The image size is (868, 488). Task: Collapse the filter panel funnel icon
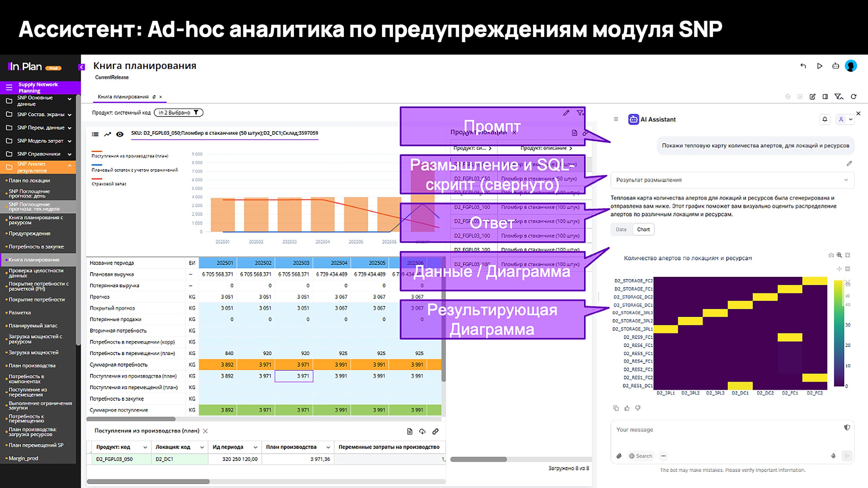[839, 97]
